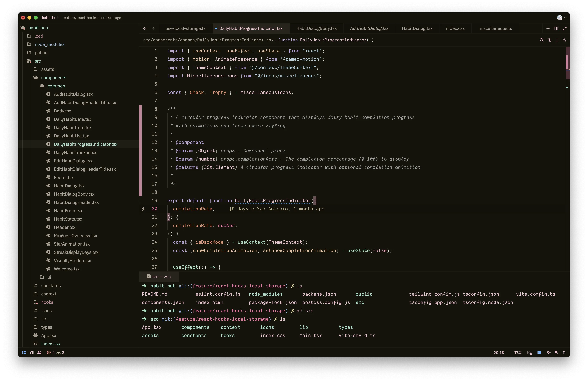Click the plus icon for new tab
588x381 pixels.
point(548,28)
